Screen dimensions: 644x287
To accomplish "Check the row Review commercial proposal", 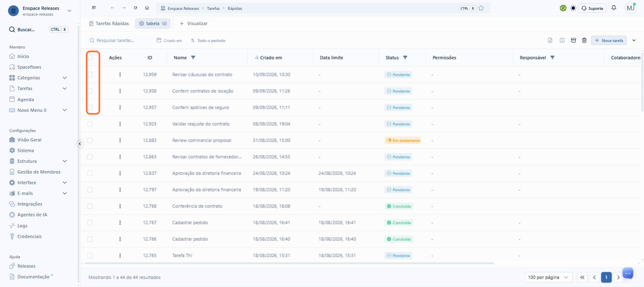I will tap(90, 140).
